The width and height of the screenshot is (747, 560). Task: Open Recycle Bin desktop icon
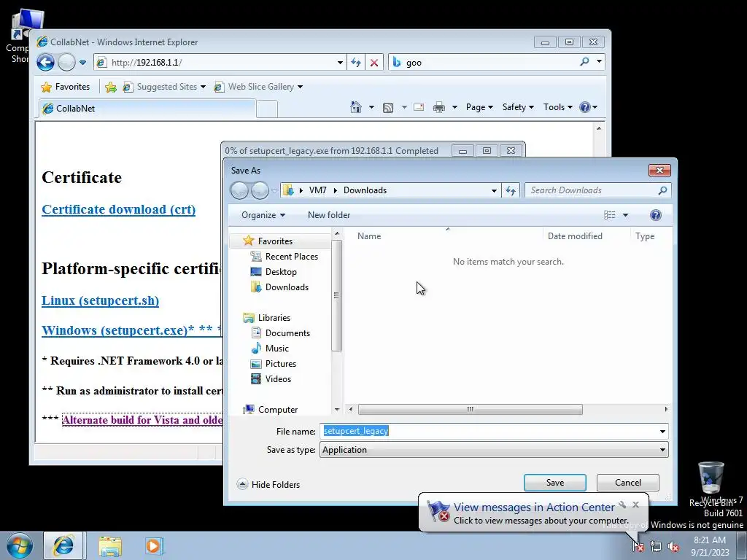(x=711, y=483)
